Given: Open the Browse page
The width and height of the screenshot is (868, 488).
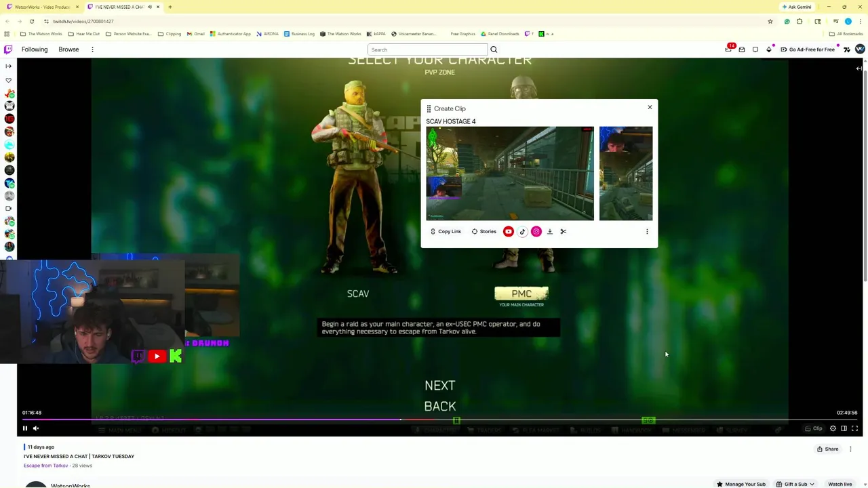Looking at the screenshot, I should (68, 49).
